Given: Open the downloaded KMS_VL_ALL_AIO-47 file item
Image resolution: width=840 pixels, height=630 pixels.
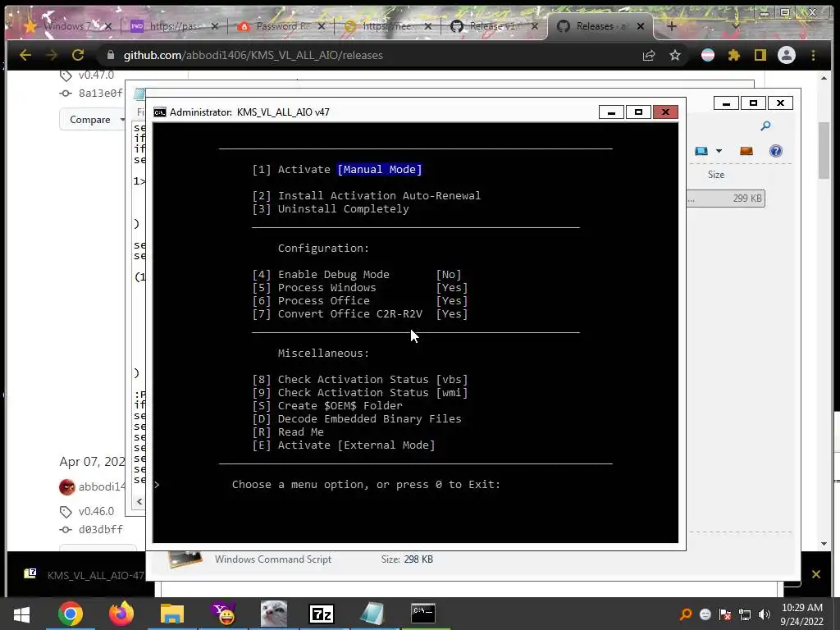Looking at the screenshot, I should point(85,575).
